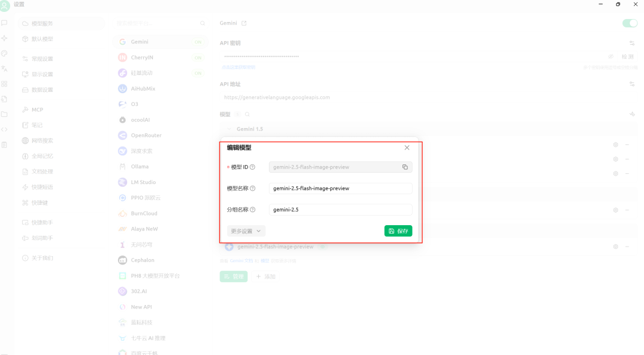Select the 数据设置 settings section
This screenshot has height=355, width=644.
coord(61,90)
